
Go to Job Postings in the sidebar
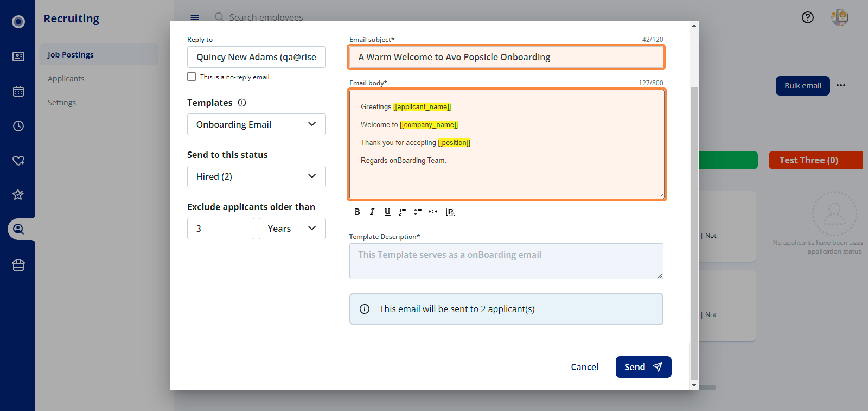pyautogui.click(x=99, y=55)
